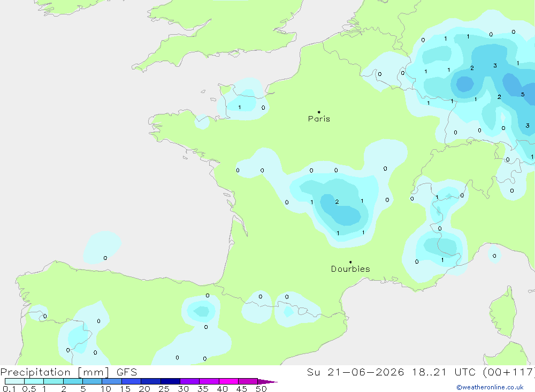The image size is (535, 392).
Task: Click the '5' precipitation value on the map
Action: [x=523, y=95]
